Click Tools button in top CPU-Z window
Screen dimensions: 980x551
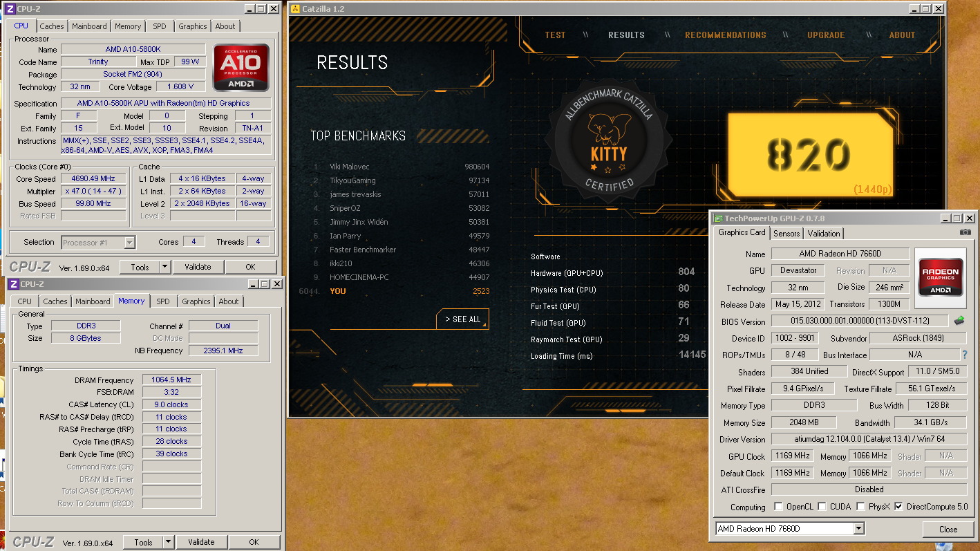140,267
